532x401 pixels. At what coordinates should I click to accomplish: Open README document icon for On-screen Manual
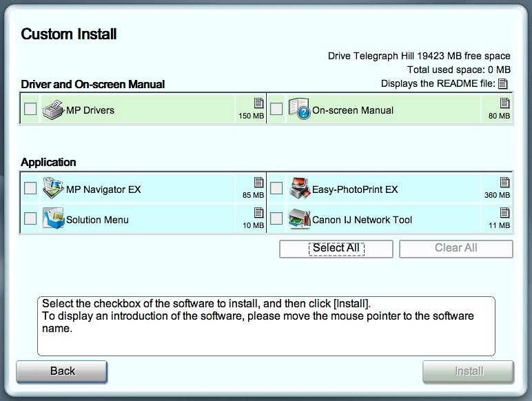click(x=504, y=103)
